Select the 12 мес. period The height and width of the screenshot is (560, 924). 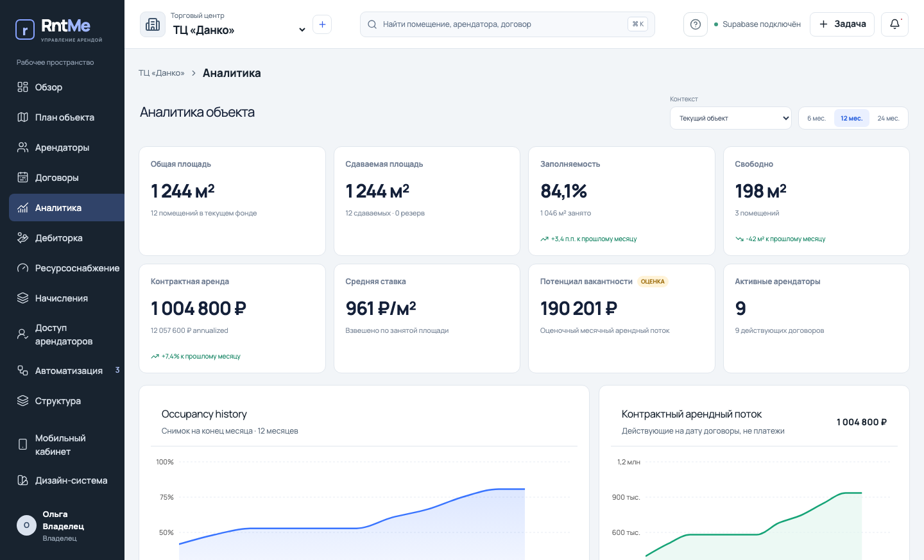click(x=851, y=118)
